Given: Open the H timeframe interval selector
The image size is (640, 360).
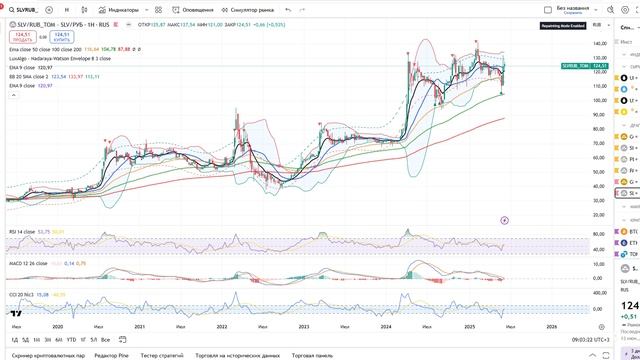Looking at the screenshot, I should point(67,10).
